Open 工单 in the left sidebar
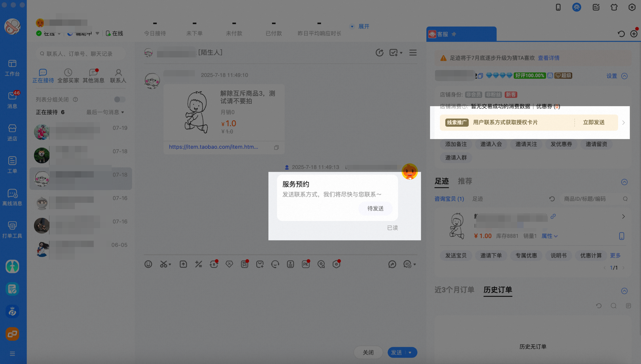This screenshot has height=364, width=641. (x=12, y=165)
